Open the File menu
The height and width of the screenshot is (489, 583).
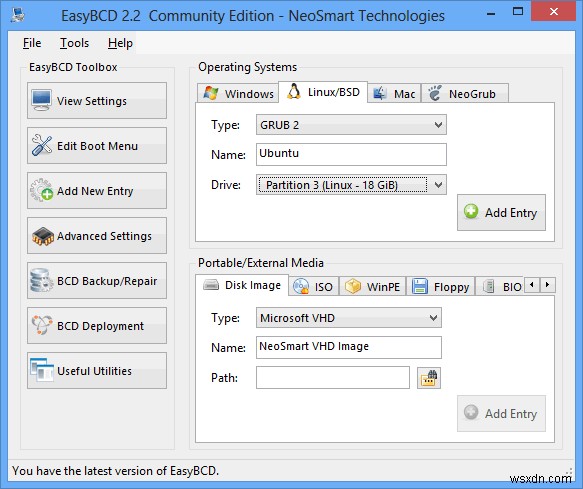(x=32, y=43)
